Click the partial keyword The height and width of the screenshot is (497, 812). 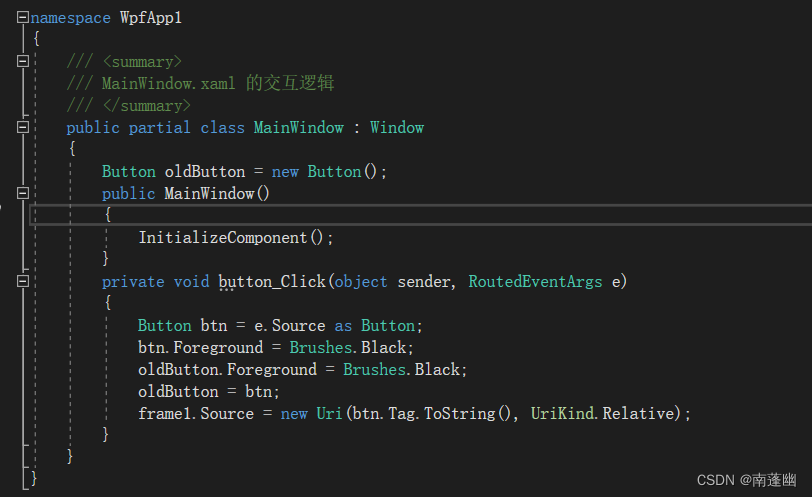pyautogui.click(x=160, y=128)
